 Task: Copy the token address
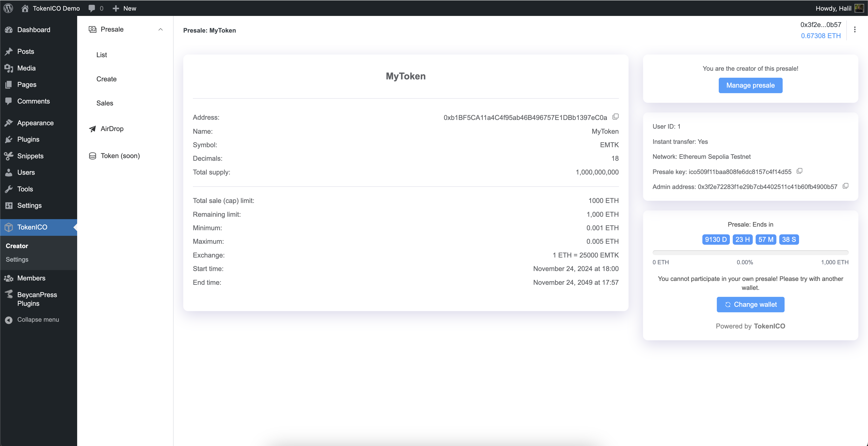(615, 117)
